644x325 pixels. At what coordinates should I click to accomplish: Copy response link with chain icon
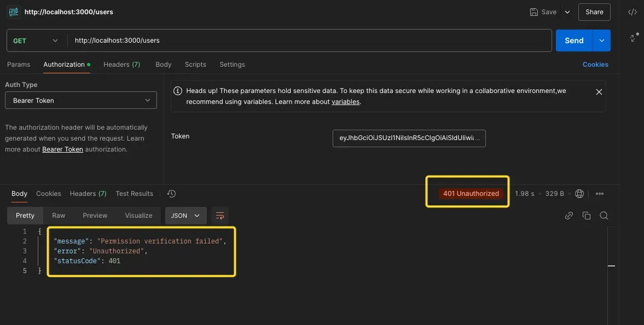[x=569, y=216]
